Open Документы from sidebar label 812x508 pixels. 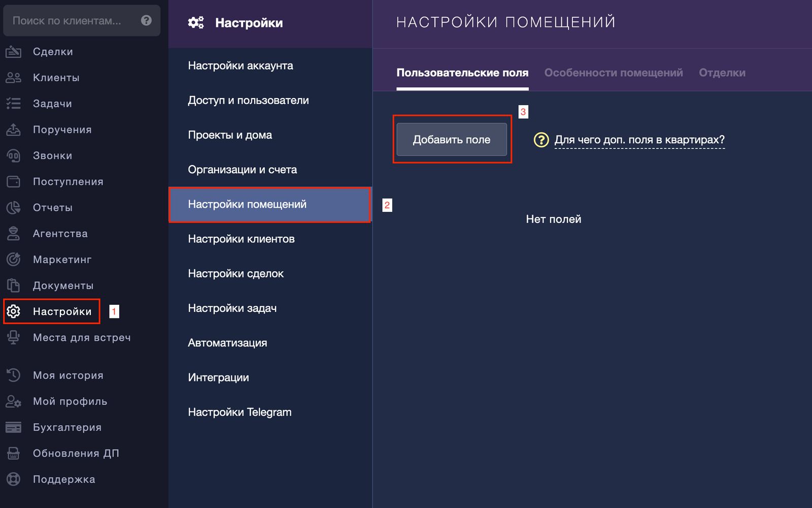coord(63,285)
